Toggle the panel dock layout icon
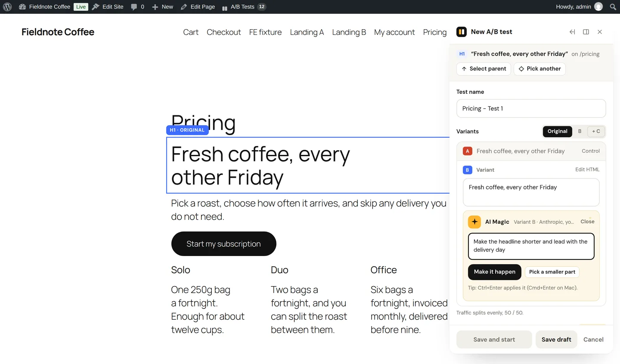This screenshot has width=620, height=364. 586,32
